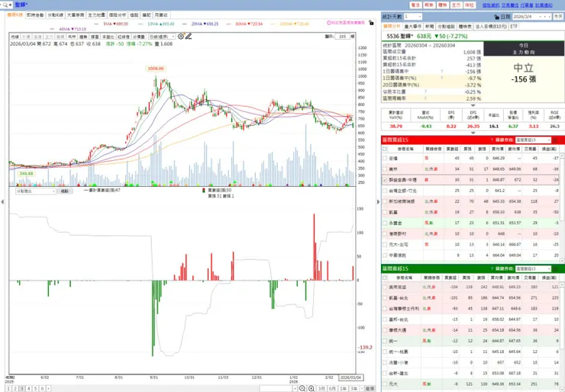
Task: Click the 205 bar count input field
Action: (342, 37)
